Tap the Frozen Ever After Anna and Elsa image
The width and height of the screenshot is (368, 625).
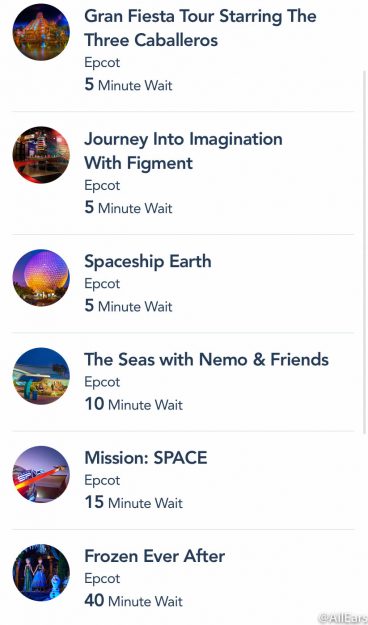click(41, 572)
